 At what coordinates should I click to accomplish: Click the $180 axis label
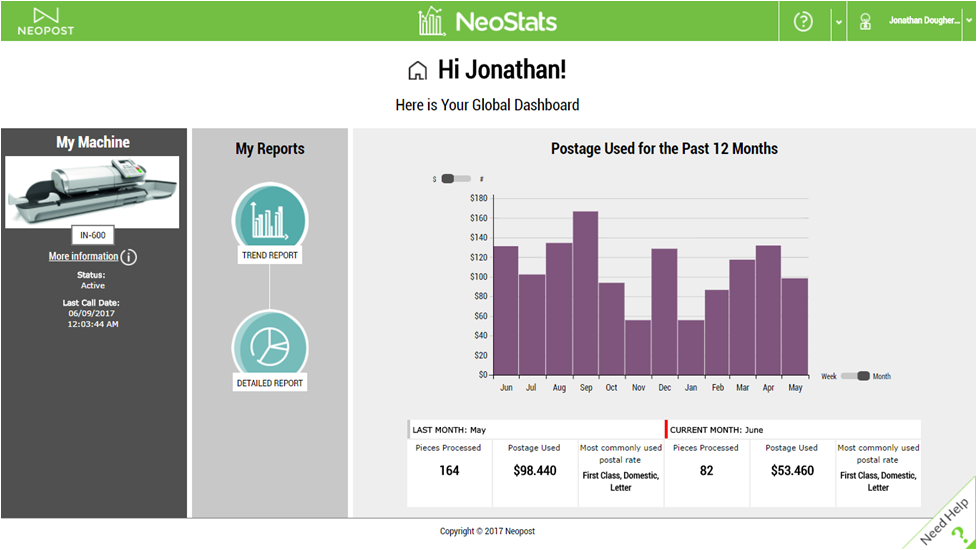tap(479, 198)
